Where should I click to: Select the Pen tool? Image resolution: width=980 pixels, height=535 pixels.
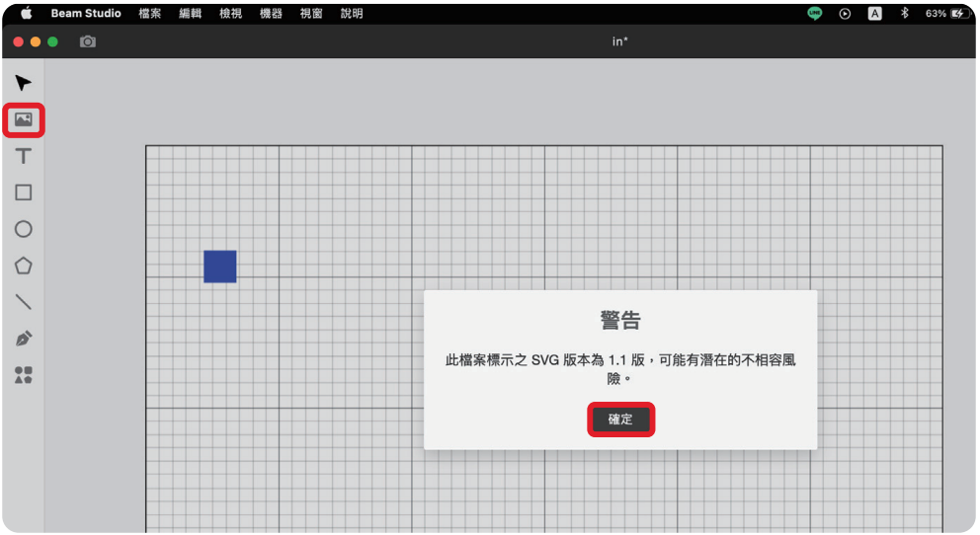click(23, 339)
